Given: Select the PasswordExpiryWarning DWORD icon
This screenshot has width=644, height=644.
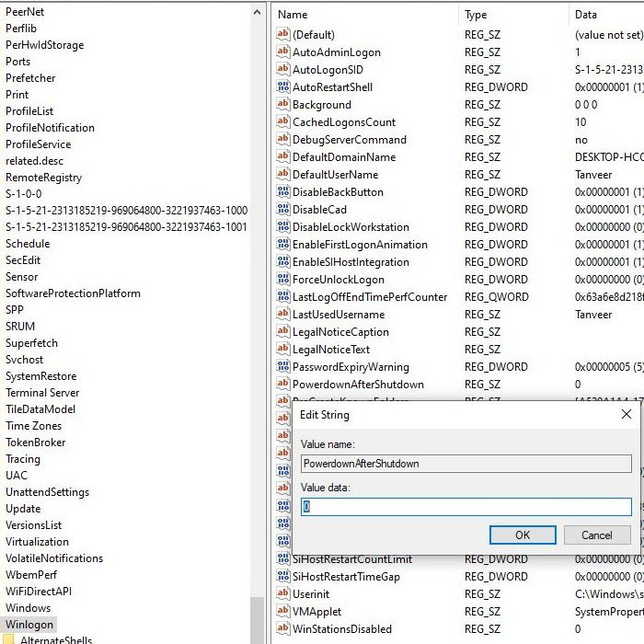Looking at the screenshot, I should click(x=283, y=366).
